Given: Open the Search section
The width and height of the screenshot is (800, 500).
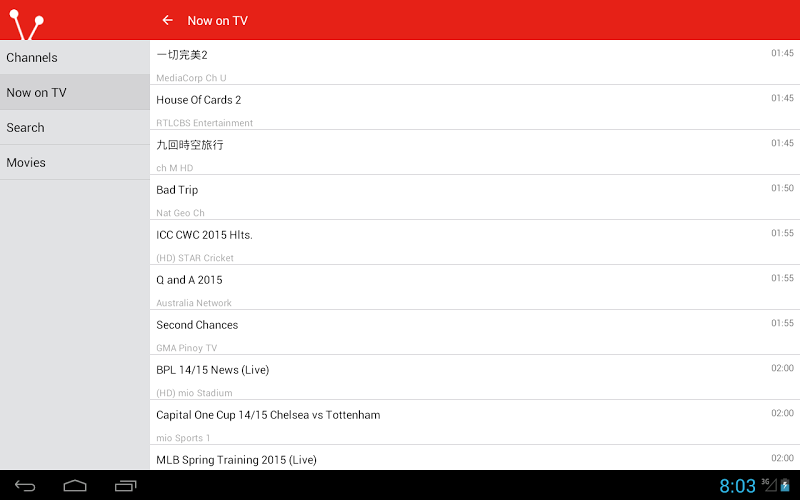Looking at the screenshot, I should [75, 128].
